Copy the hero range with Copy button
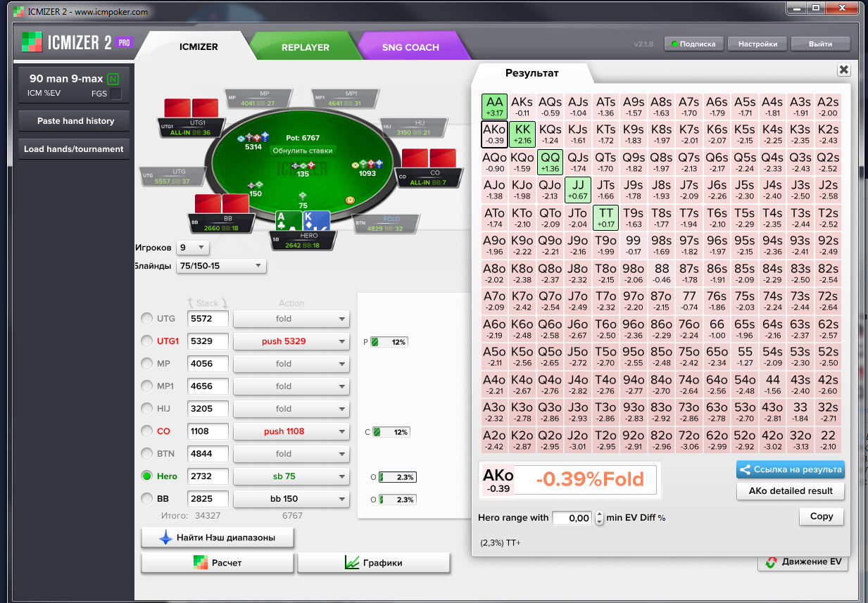868x603 pixels. click(x=822, y=516)
